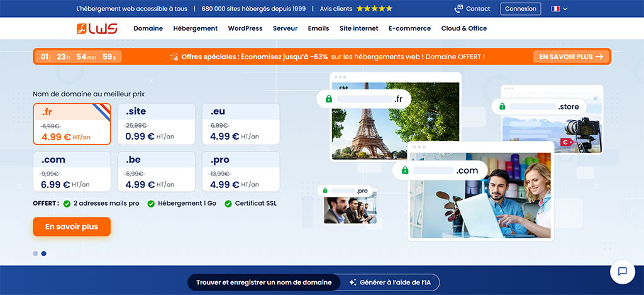Select the .be domain price card

coord(157,172)
